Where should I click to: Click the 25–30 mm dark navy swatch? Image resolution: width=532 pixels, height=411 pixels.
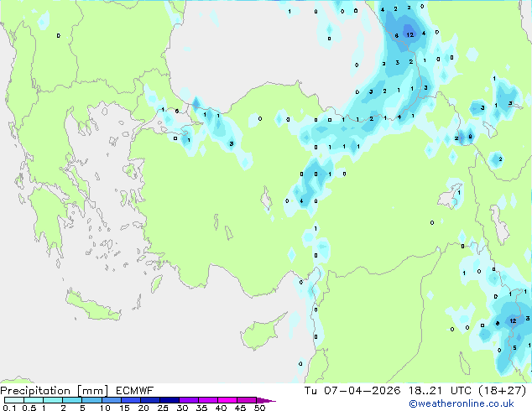point(169,400)
